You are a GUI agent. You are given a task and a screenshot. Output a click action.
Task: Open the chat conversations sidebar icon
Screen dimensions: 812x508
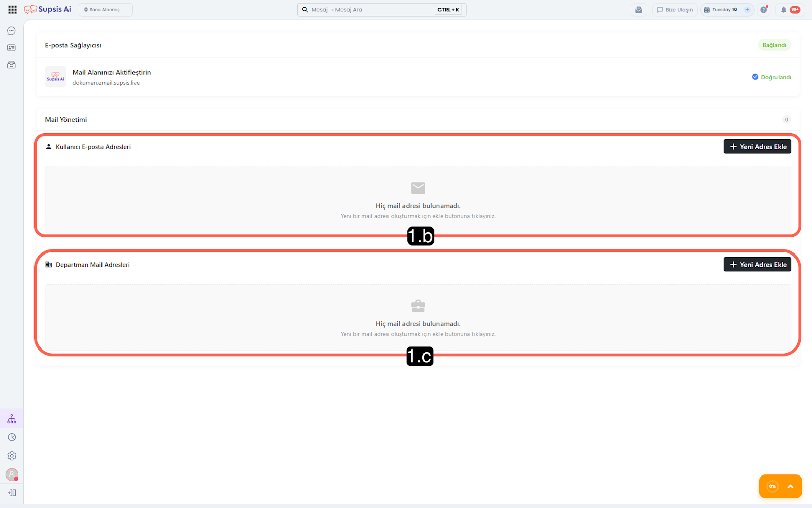(11, 31)
